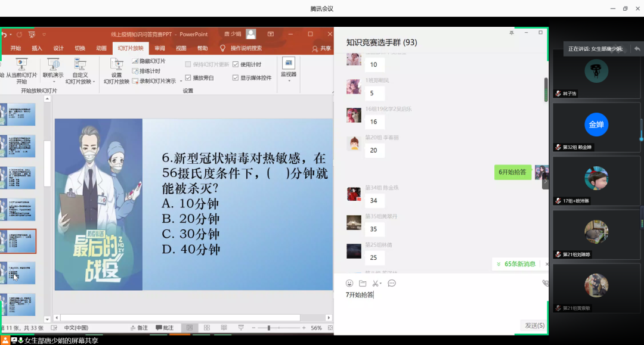This screenshot has height=345, width=644.
Task: Open chat history speech bubble icon
Action: click(392, 283)
